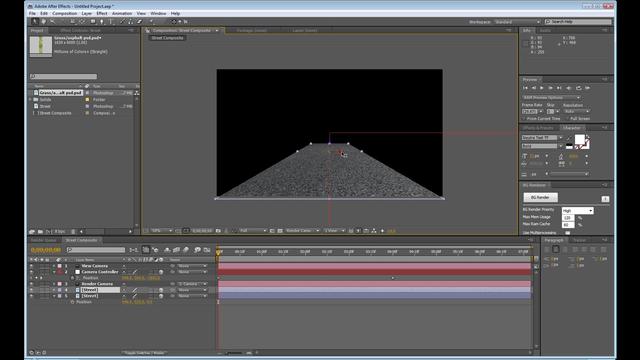Open the Layer menu
Screen dimensions: 640x360
click(x=87, y=13)
